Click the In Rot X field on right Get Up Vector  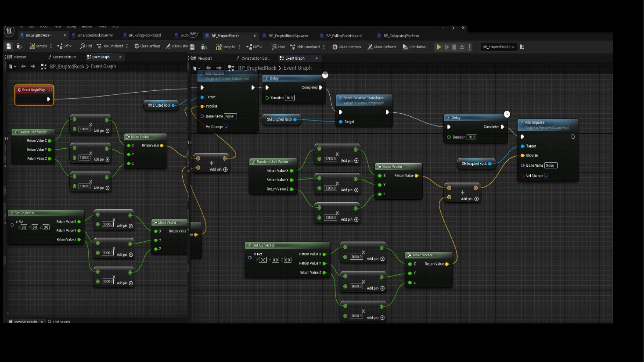(263, 260)
